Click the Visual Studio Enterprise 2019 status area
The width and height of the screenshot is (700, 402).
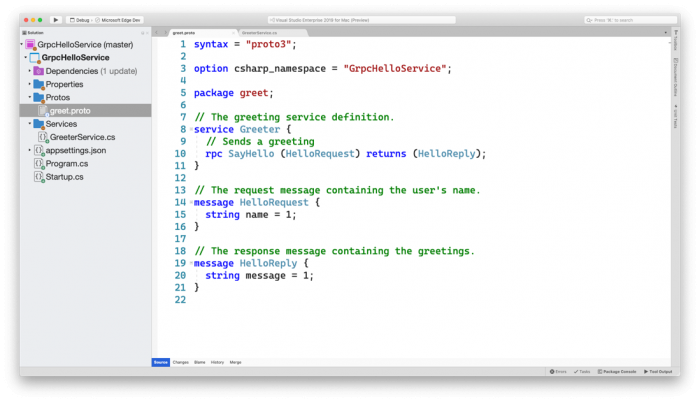pos(362,20)
